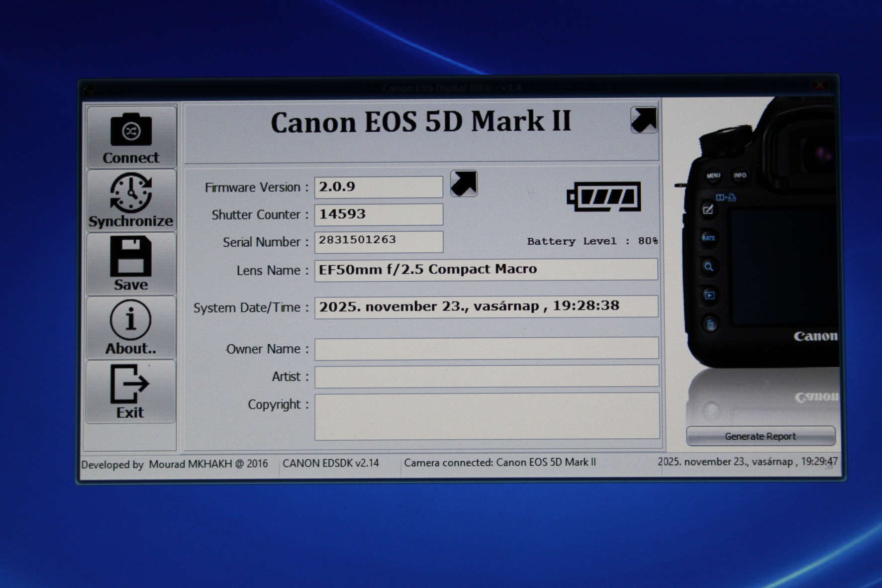Generate a camera report

760,436
